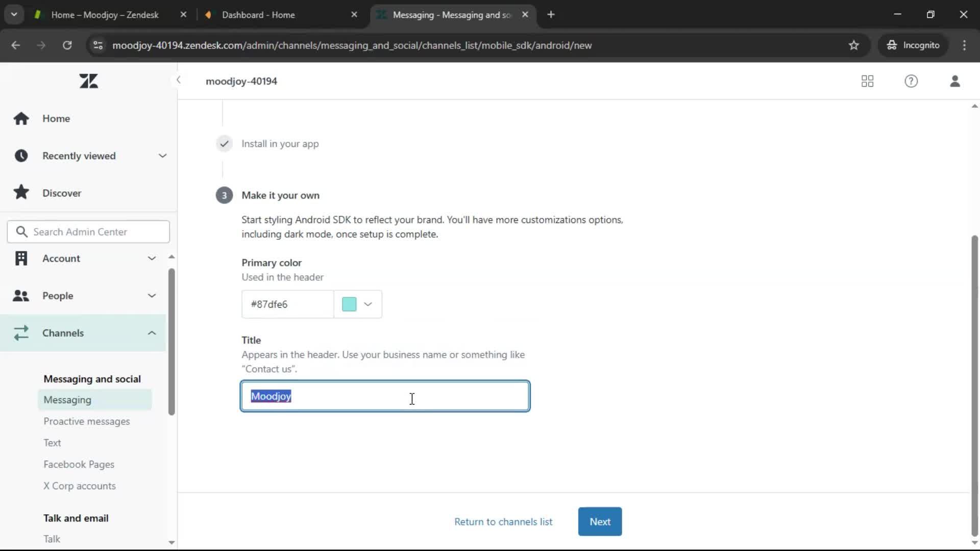Go back in browser history
Viewport: 980px width, 551px height.
click(16, 45)
